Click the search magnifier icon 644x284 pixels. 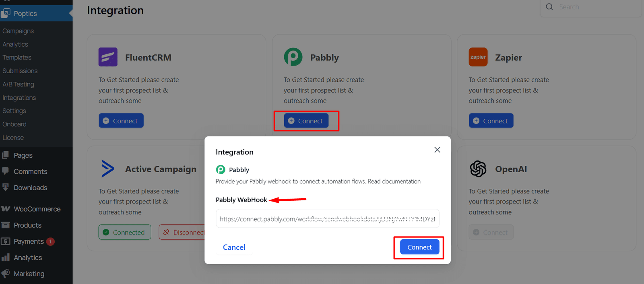[x=549, y=7]
